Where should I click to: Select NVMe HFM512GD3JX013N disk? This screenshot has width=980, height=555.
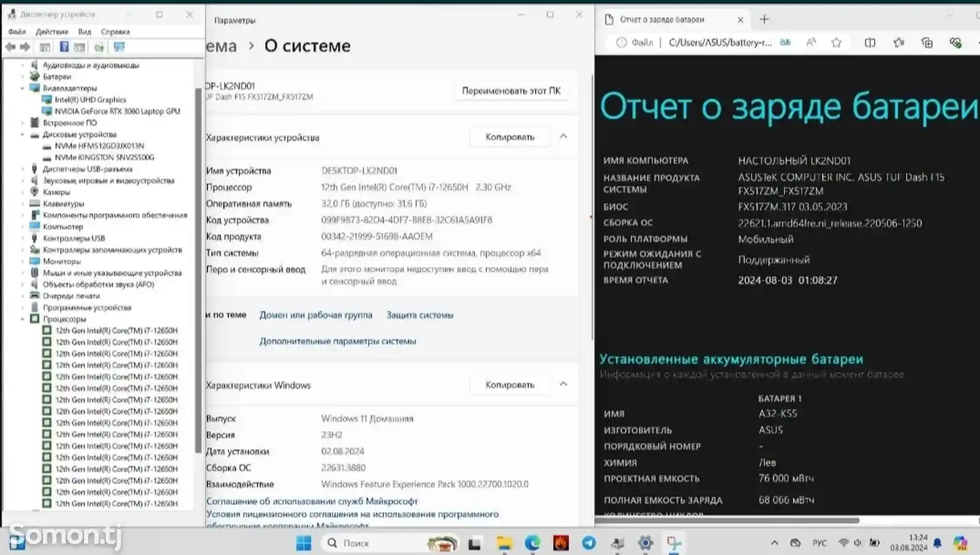tap(99, 146)
